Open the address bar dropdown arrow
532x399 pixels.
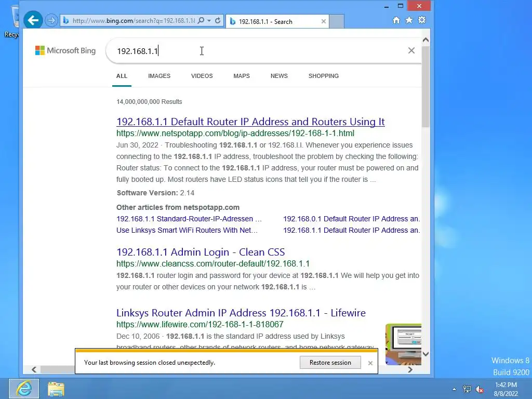(x=209, y=21)
